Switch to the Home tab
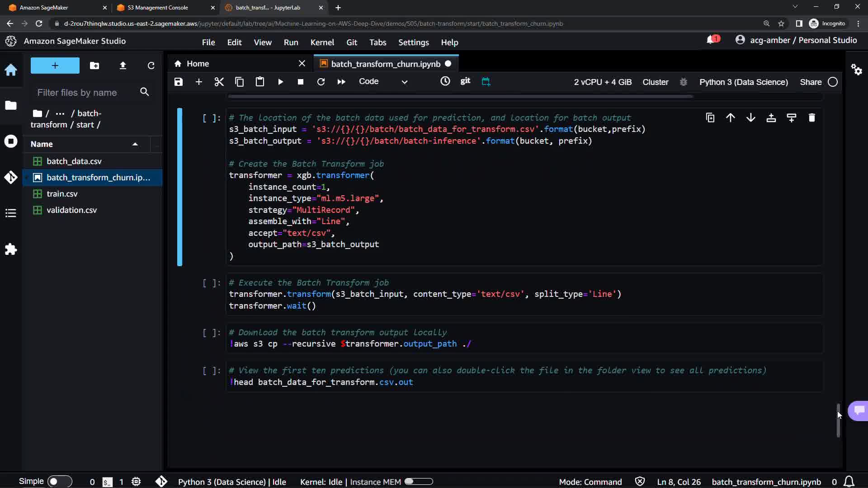868x488 pixels. (x=198, y=64)
